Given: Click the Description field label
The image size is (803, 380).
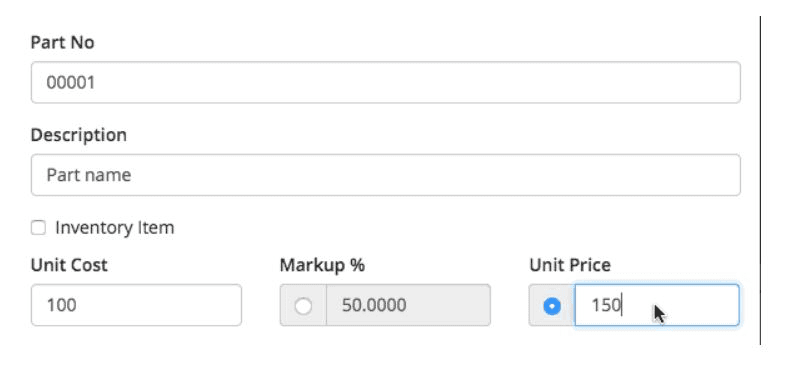Looking at the screenshot, I should pos(79,135).
